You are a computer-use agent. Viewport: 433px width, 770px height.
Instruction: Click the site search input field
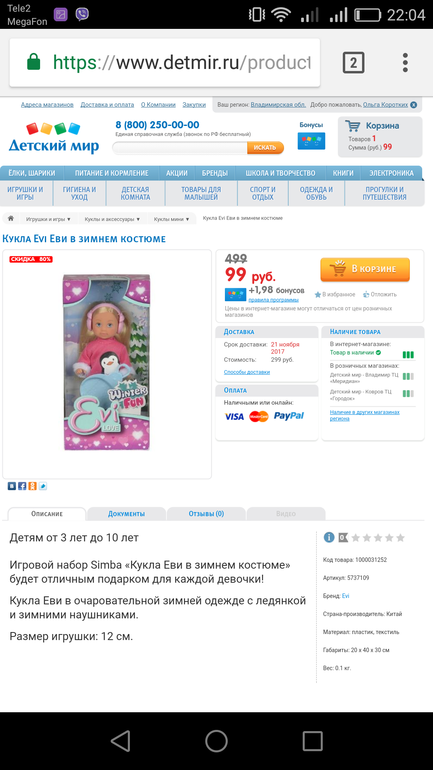180,147
